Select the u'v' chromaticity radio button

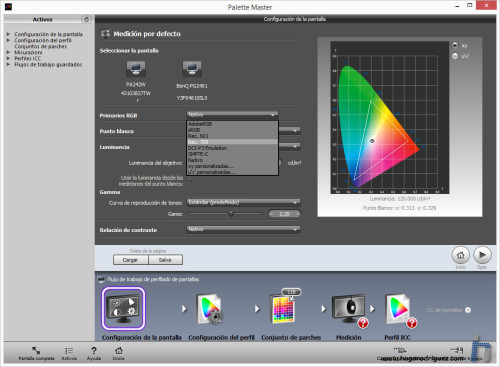coord(455,56)
